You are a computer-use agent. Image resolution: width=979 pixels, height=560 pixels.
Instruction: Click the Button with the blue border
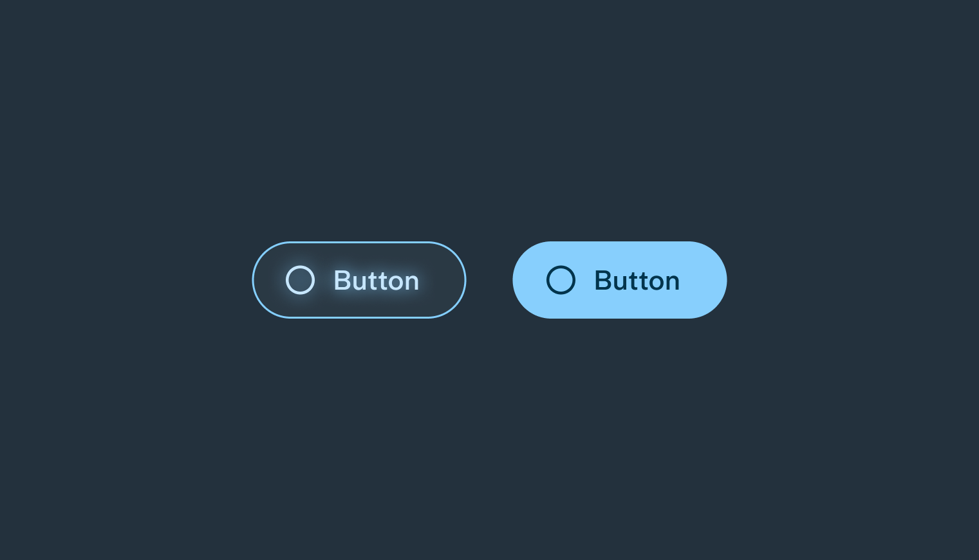(359, 280)
